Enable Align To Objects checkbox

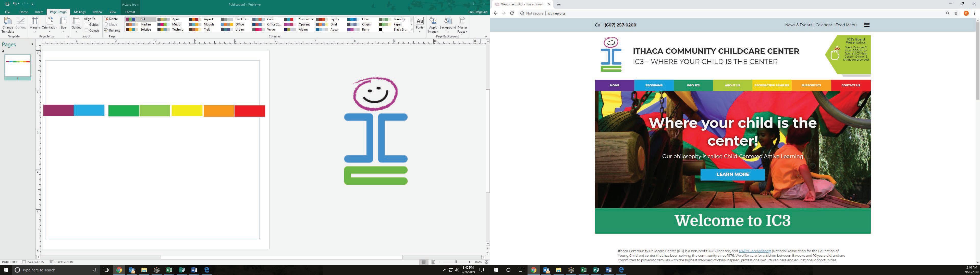click(x=87, y=30)
